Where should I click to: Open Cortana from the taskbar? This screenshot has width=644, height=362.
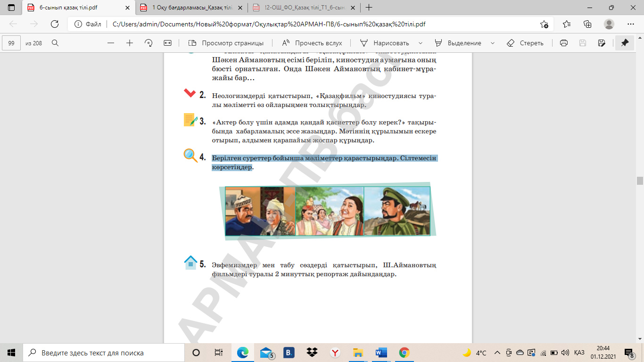coord(196,353)
